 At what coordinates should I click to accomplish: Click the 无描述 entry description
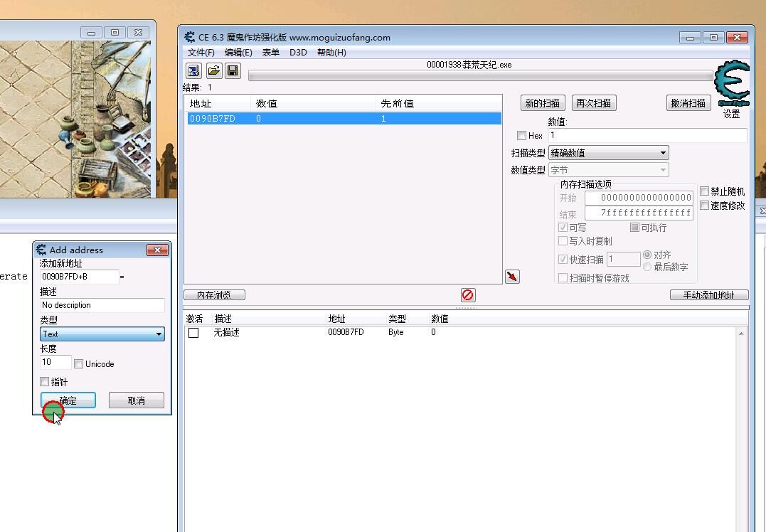coord(226,332)
